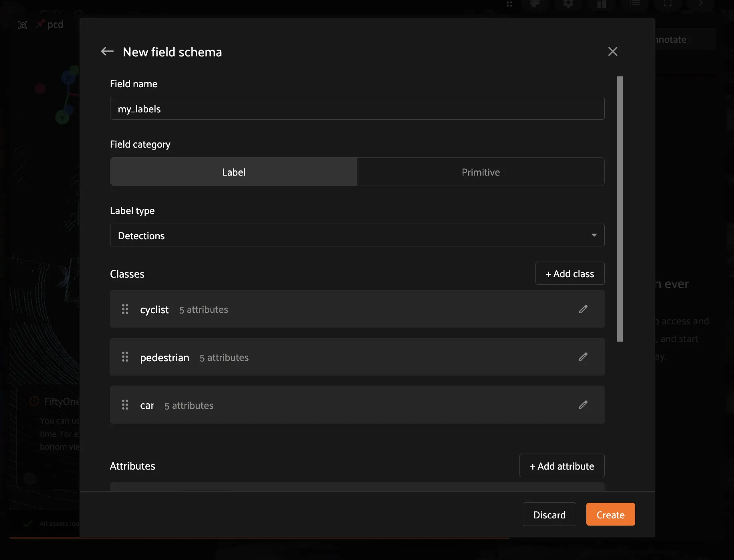Click the back arrow in New field schema dialog
The height and width of the screenshot is (560, 734).
click(x=107, y=51)
